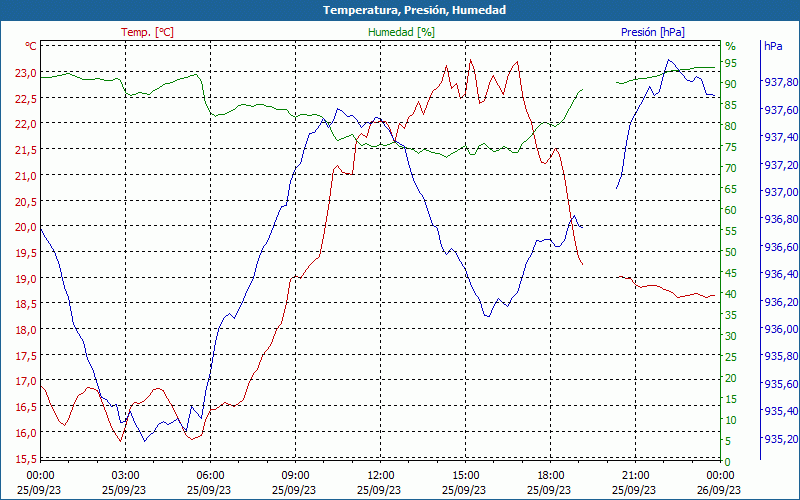This screenshot has height=500, width=800.
Task: Click the 10 humidity axis value
Action: (x=731, y=420)
